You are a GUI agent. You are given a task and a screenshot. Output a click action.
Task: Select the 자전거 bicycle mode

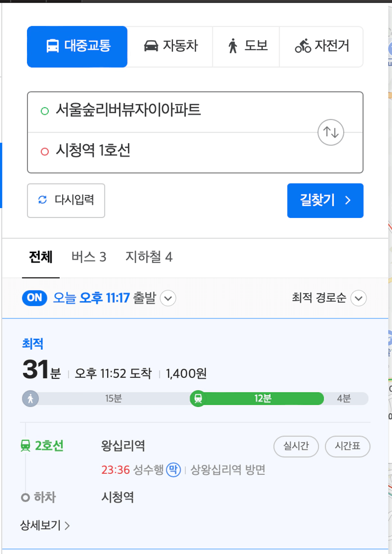pos(321,46)
